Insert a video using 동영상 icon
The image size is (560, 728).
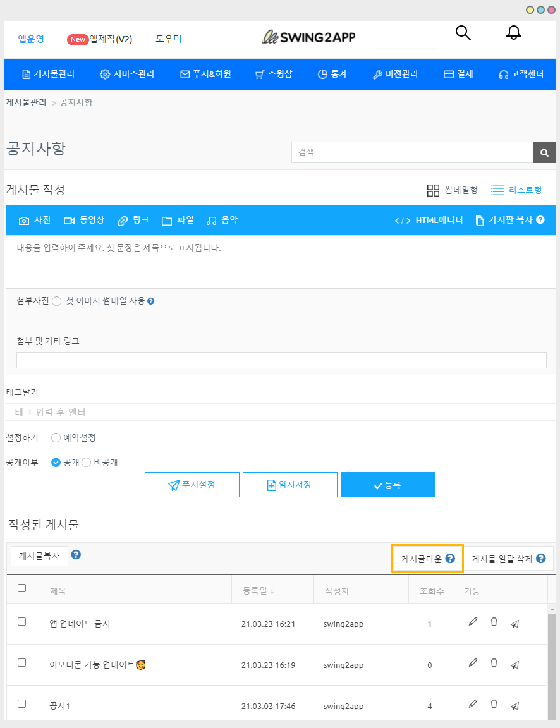tap(70, 221)
